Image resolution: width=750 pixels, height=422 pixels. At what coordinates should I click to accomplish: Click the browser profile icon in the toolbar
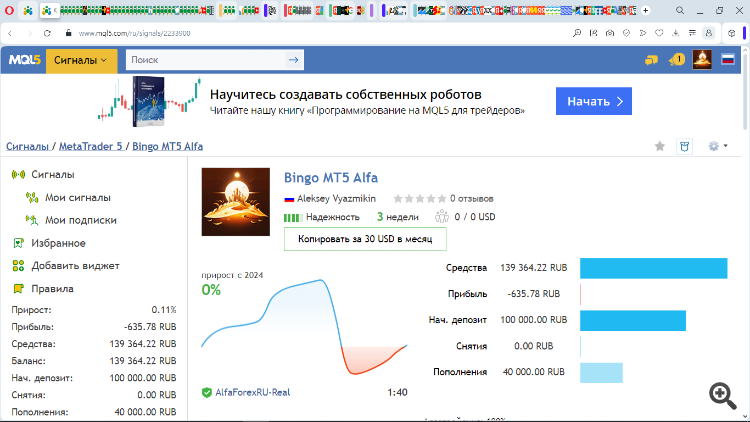(x=709, y=33)
